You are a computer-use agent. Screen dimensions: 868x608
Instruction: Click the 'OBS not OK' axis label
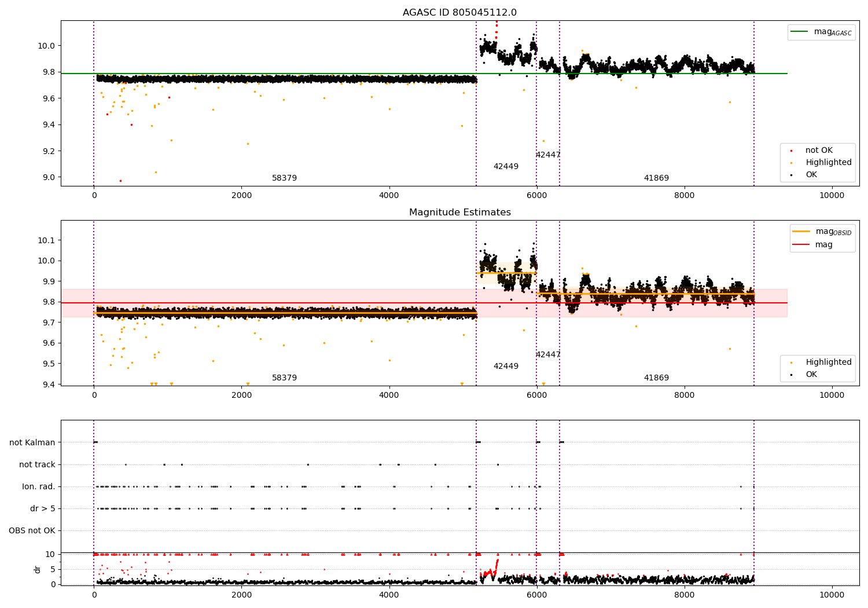[x=32, y=531]
